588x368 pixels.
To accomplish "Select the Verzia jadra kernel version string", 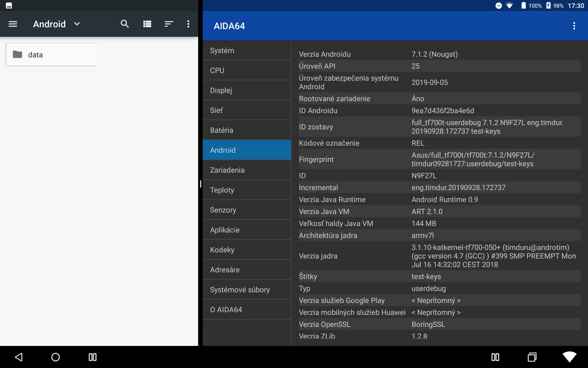I will tap(494, 256).
